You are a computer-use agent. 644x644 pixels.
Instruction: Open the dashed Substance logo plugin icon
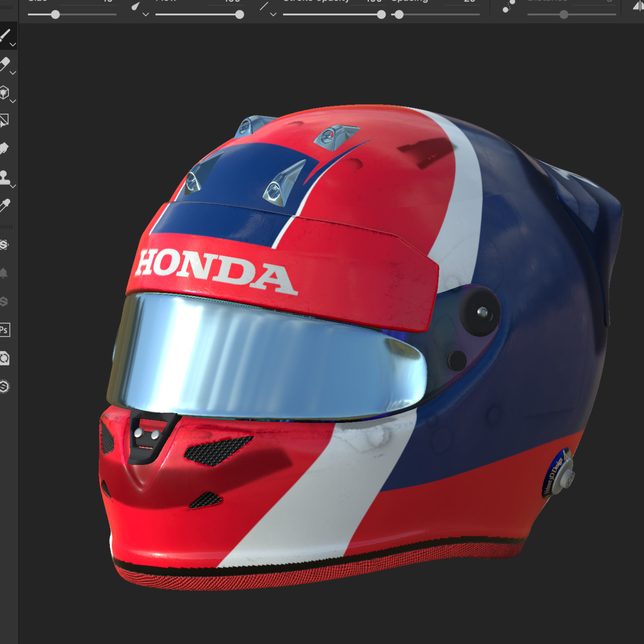4,245
